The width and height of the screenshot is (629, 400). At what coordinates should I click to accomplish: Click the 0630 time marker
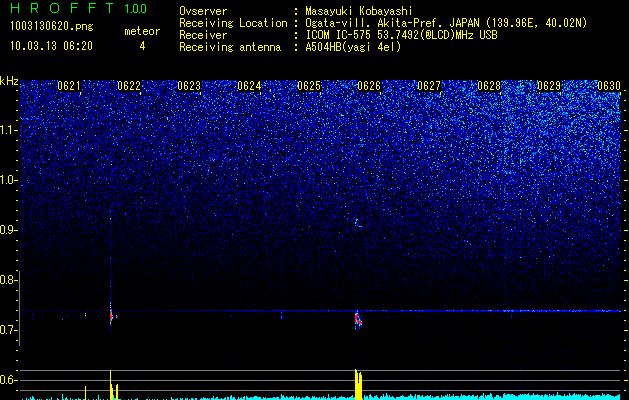click(x=609, y=86)
